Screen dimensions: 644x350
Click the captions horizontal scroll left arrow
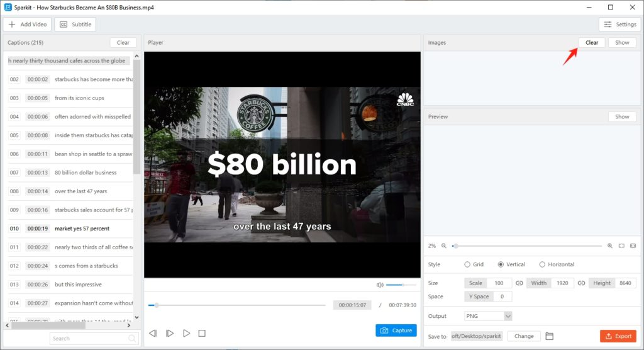[x=7, y=325]
